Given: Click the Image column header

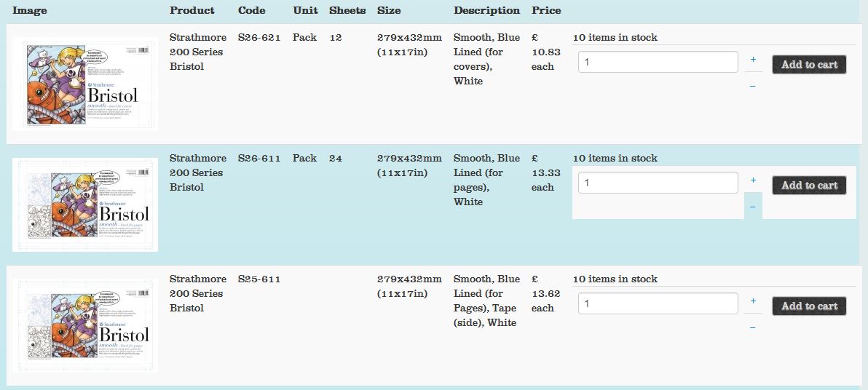Looking at the screenshot, I should (x=30, y=10).
